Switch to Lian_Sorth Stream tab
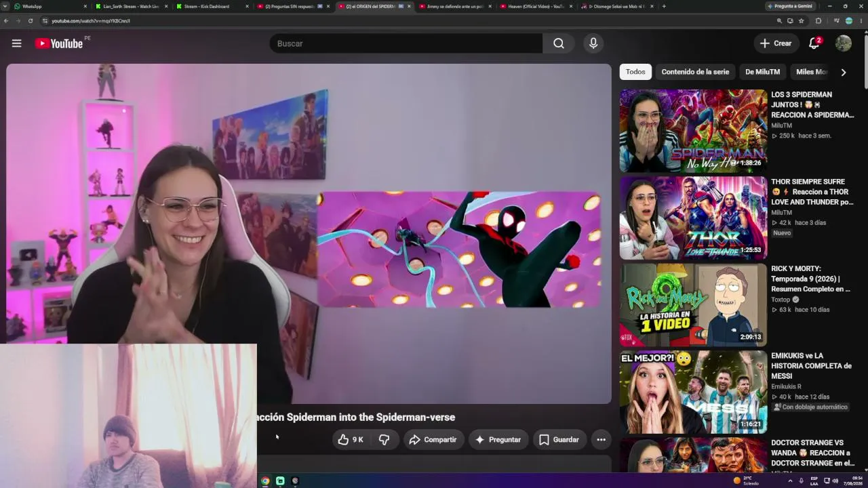Viewport: 868px width, 488px height. (131, 6)
